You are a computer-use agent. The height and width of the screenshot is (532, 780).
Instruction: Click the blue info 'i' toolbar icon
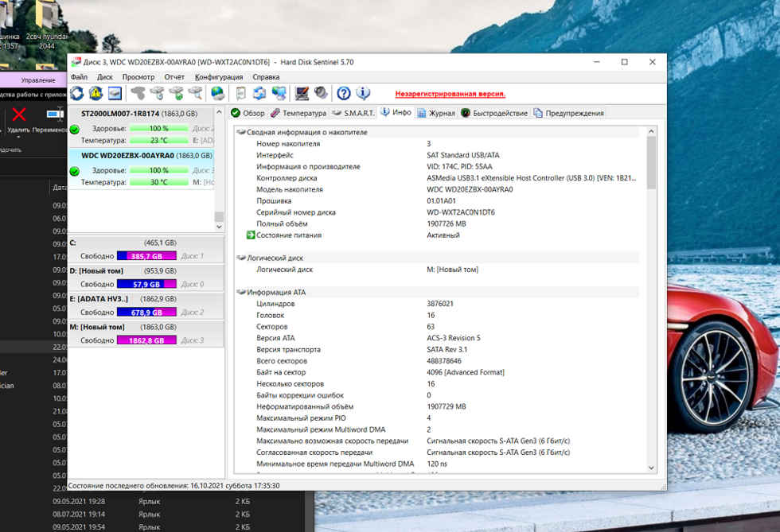363,94
